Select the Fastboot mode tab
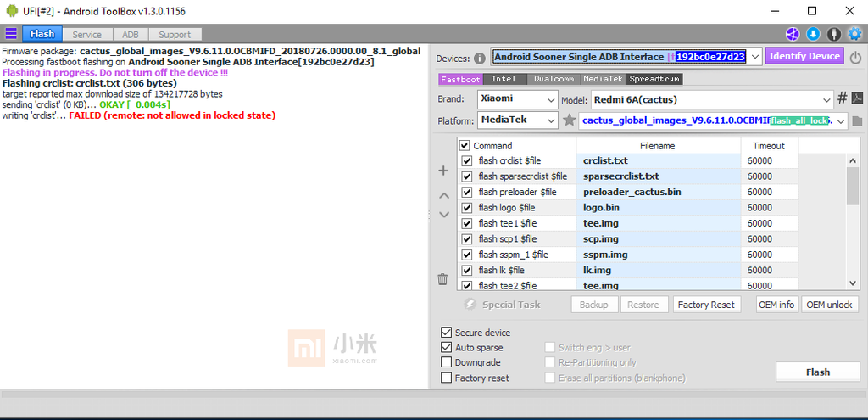 [460, 79]
